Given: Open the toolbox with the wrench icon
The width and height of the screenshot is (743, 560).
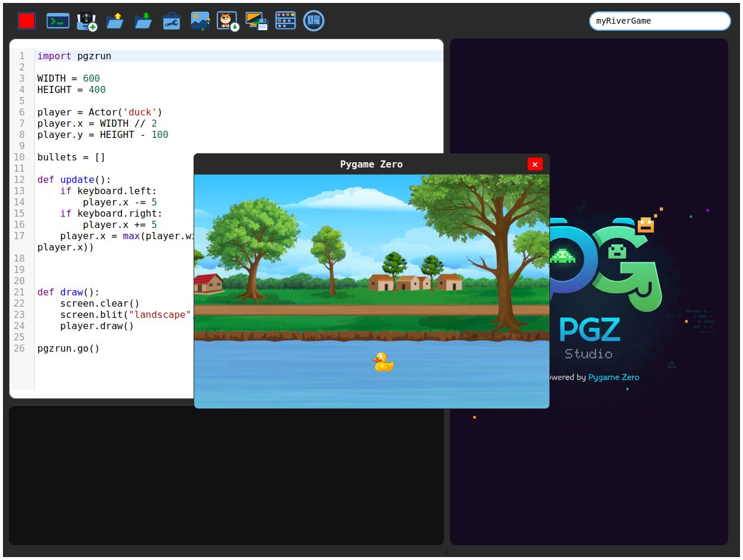Looking at the screenshot, I should (x=171, y=21).
